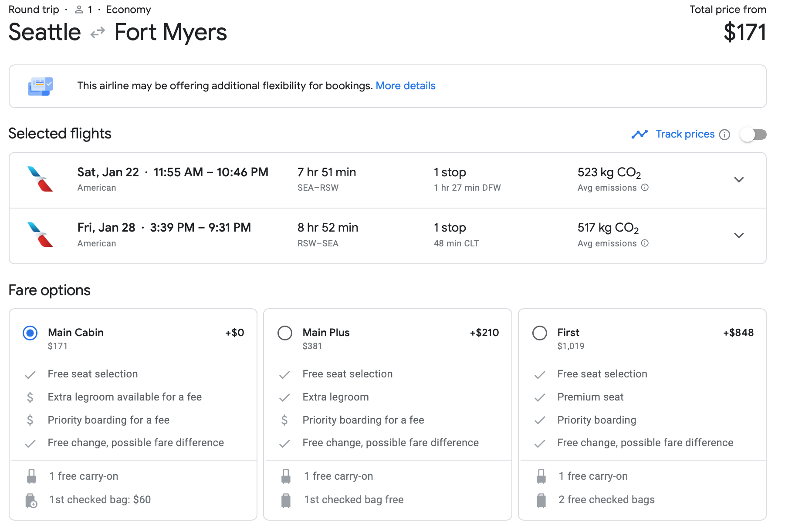Screen dimensions: 812x525
Task: Click the Track prices label
Action: pyautogui.click(x=685, y=134)
